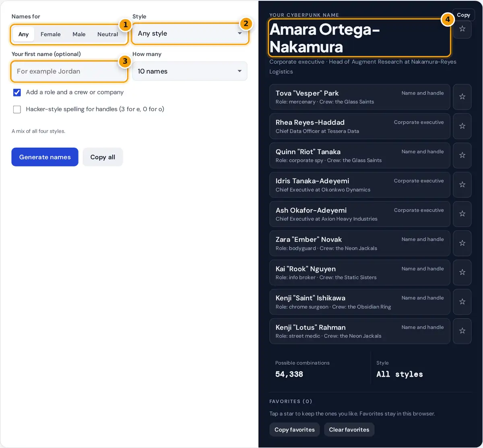Image resolution: width=483 pixels, height=448 pixels.
Task: Click the All styles value
Action: click(x=400, y=374)
